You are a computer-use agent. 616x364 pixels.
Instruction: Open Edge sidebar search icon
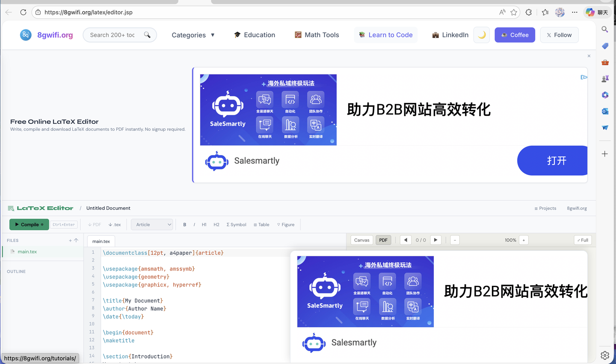(605, 29)
